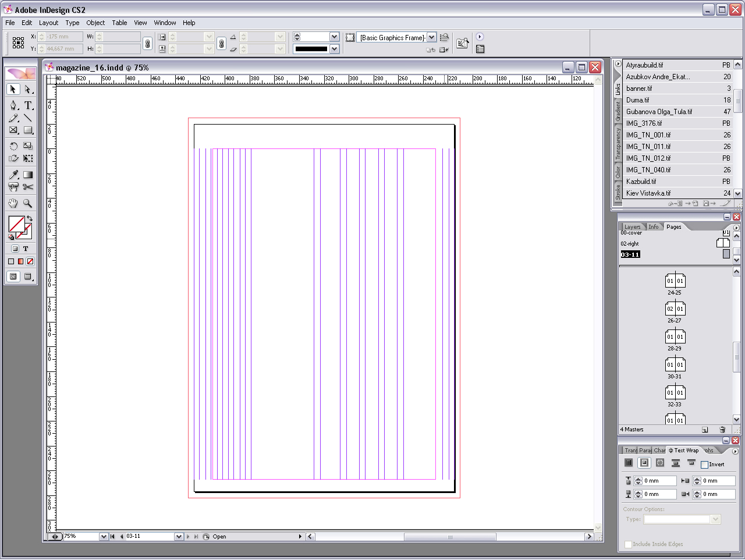Enable Preview Mode in toolbox
745x560 pixels.
[x=28, y=277]
